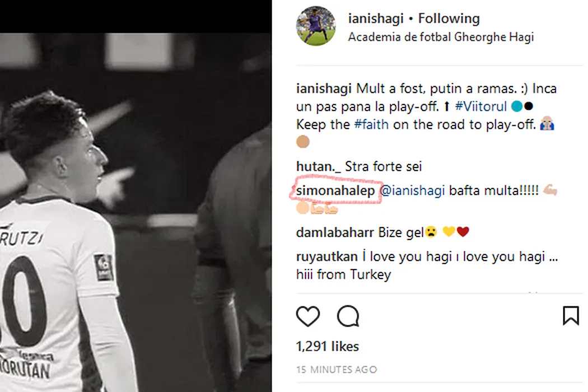View the list of 1,291 likes
This screenshot has width=588, height=392.
(328, 347)
